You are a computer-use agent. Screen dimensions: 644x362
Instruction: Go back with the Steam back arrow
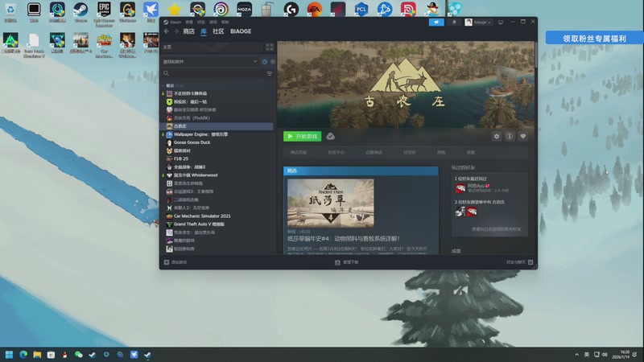[x=167, y=31]
